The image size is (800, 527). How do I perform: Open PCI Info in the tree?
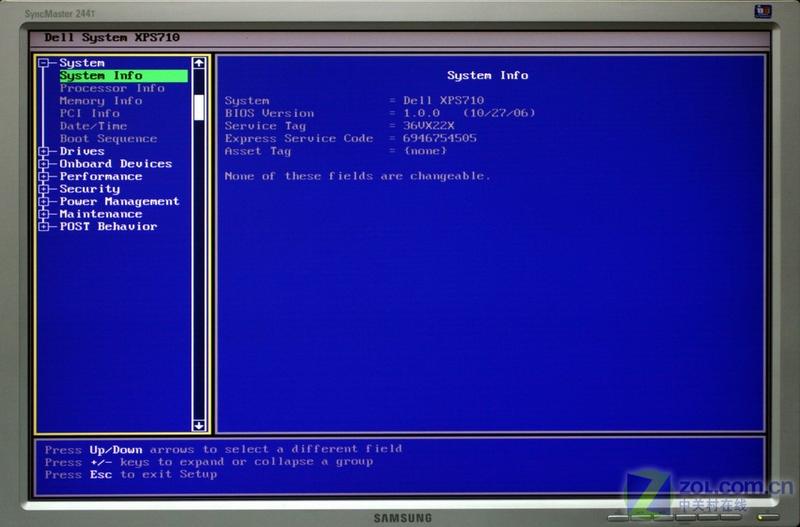[x=89, y=113]
